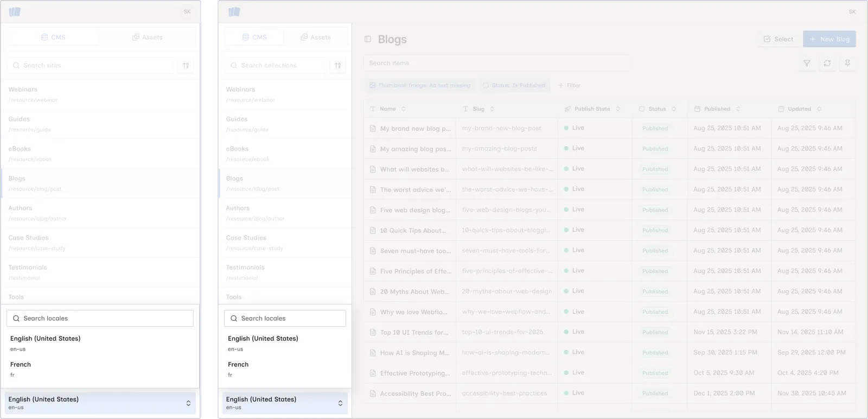This screenshot has width=868, height=419.
Task: Click the app logo in the left panel
Action: tap(15, 11)
